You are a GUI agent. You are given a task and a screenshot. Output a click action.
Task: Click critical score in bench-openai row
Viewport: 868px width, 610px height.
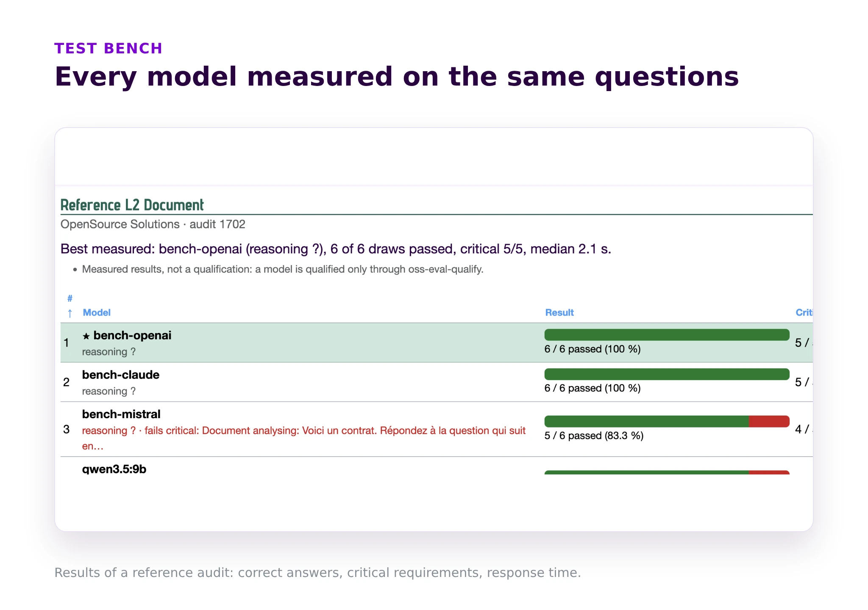tap(804, 343)
